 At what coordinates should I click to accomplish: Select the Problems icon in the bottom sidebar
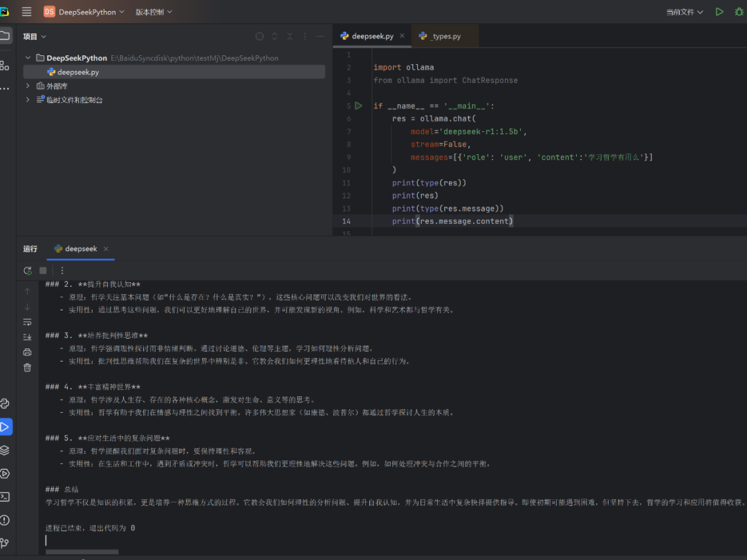click(7, 519)
